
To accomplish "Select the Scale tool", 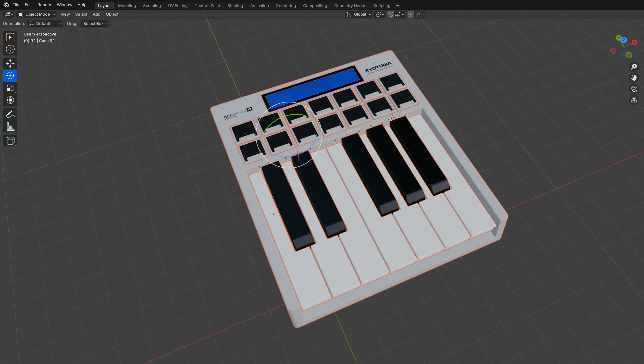I will pyautogui.click(x=10, y=88).
